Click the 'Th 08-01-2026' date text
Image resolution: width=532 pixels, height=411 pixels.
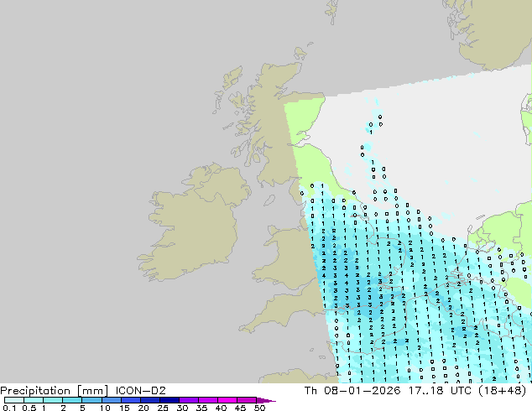pos(352,391)
